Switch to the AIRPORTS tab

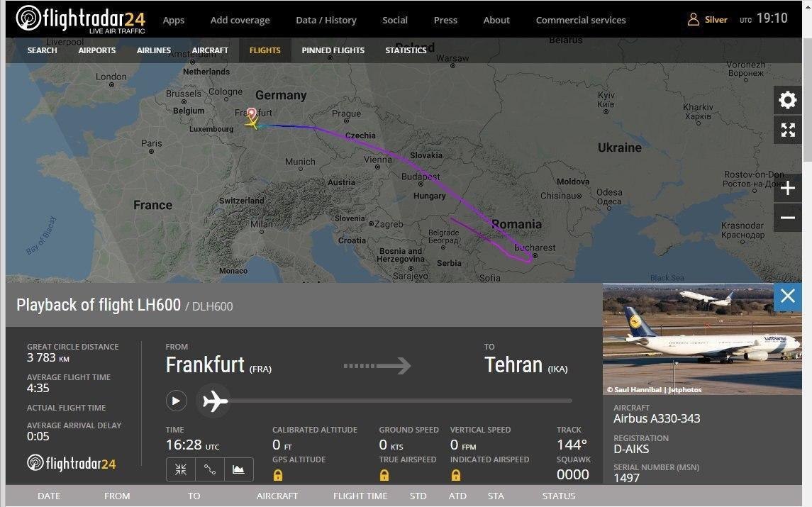97,50
